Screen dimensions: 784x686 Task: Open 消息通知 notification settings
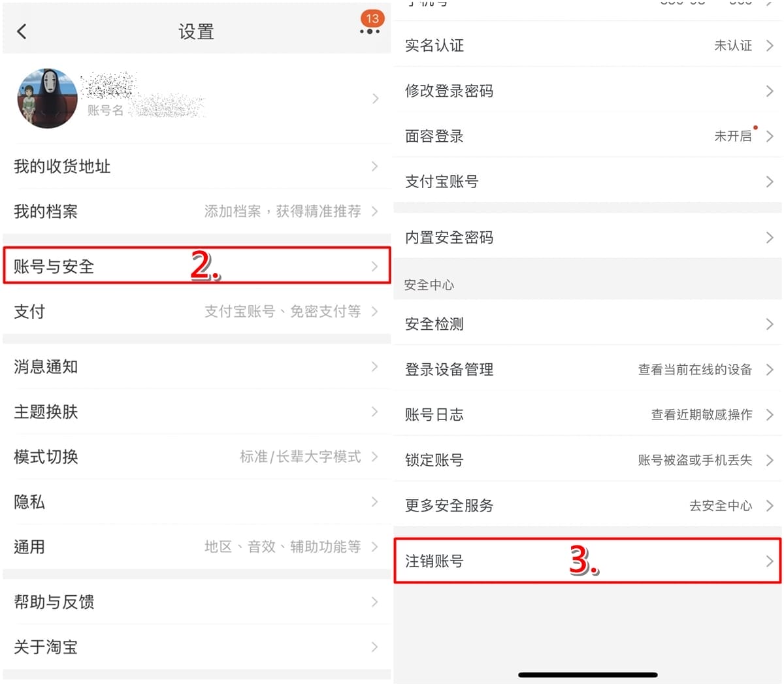pyautogui.click(x=197, y=367)
